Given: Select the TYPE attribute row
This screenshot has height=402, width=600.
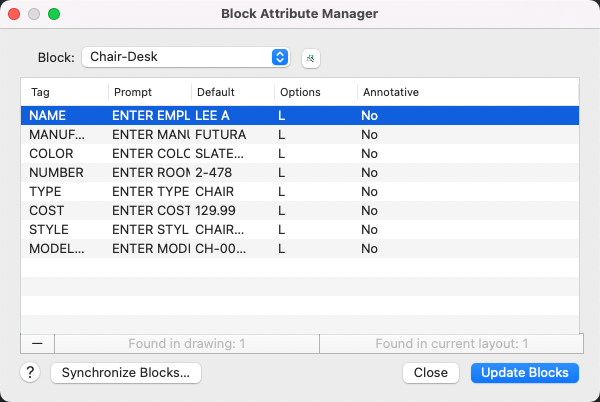Looking at the screenshot, I should pyautogui.click(x=300, y=192).
